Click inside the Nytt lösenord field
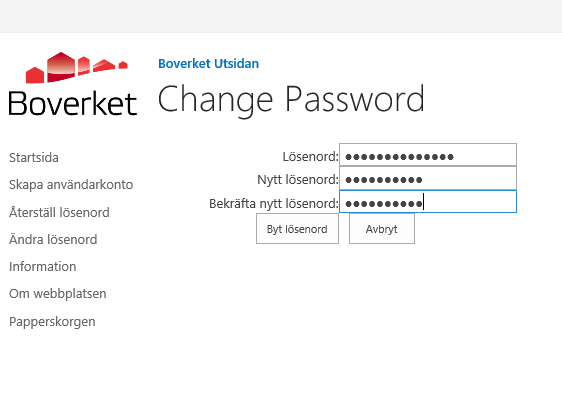This screenshot has height=405, width=562. click(428, 178)
